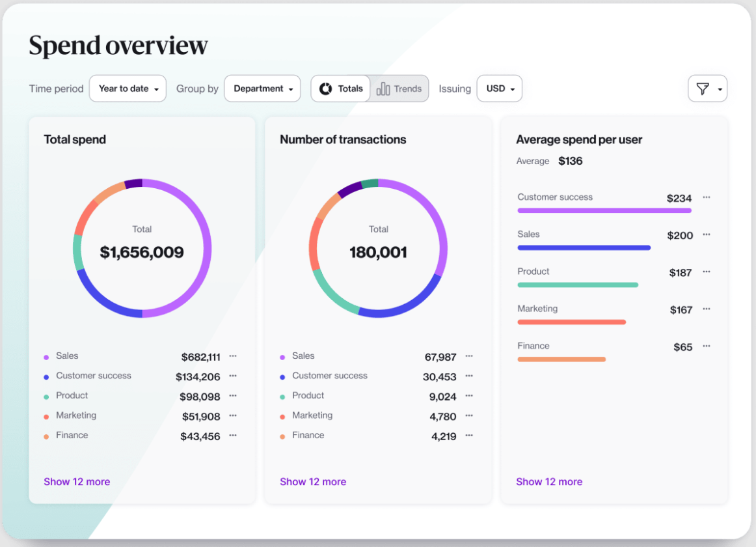Switch to the Trends view

[400, 89]
